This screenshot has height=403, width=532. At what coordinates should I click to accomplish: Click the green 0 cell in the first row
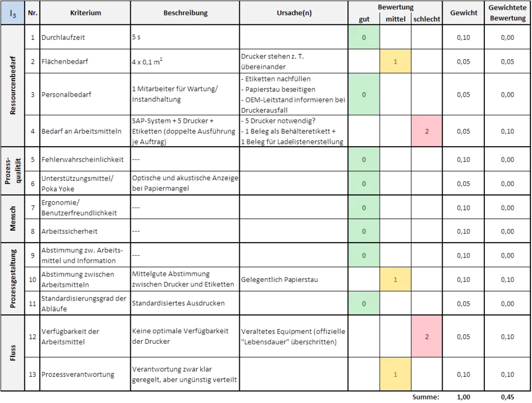[364, 38]
